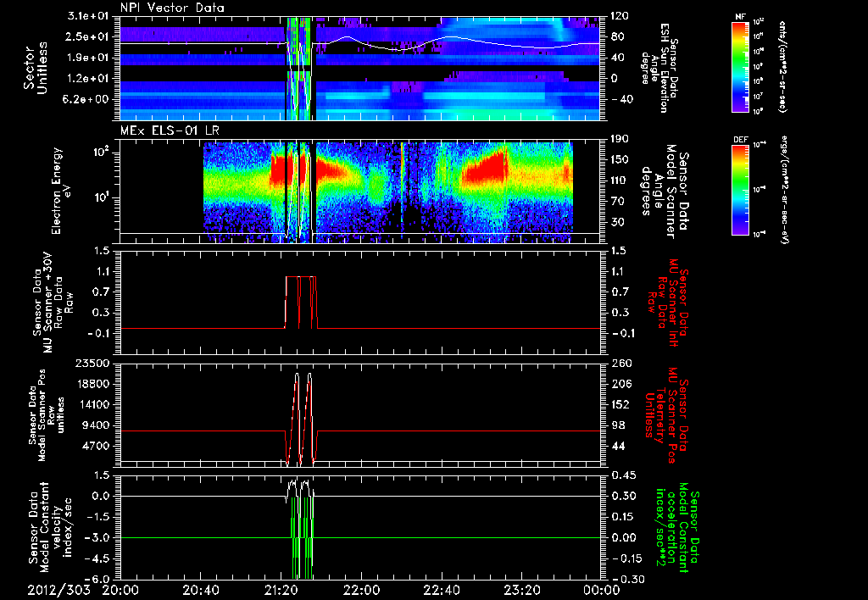Click the '120' sun elevation tick label
Viewport: 868px width, 600px height.
620,16
